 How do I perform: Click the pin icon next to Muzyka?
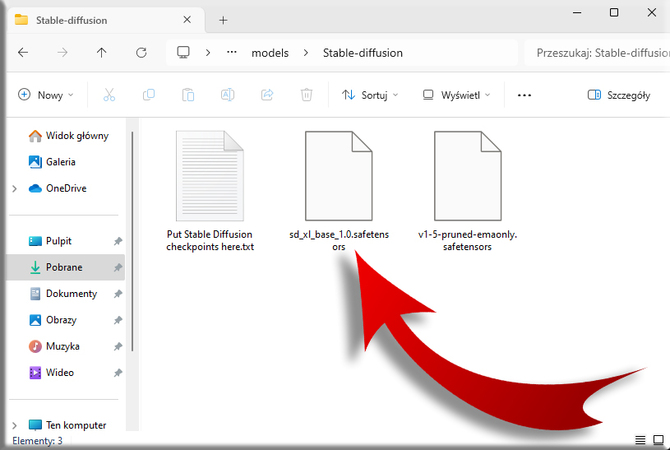click(118, 347)
